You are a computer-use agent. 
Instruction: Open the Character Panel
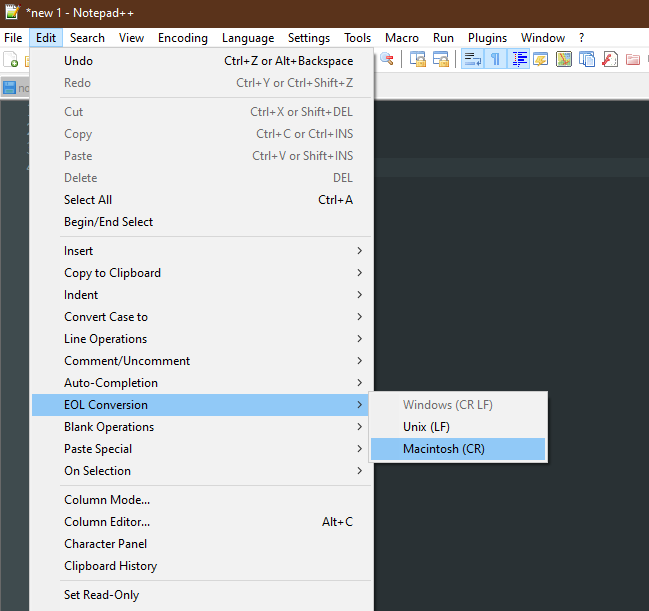pyautogui.click(x=202, y=544)
